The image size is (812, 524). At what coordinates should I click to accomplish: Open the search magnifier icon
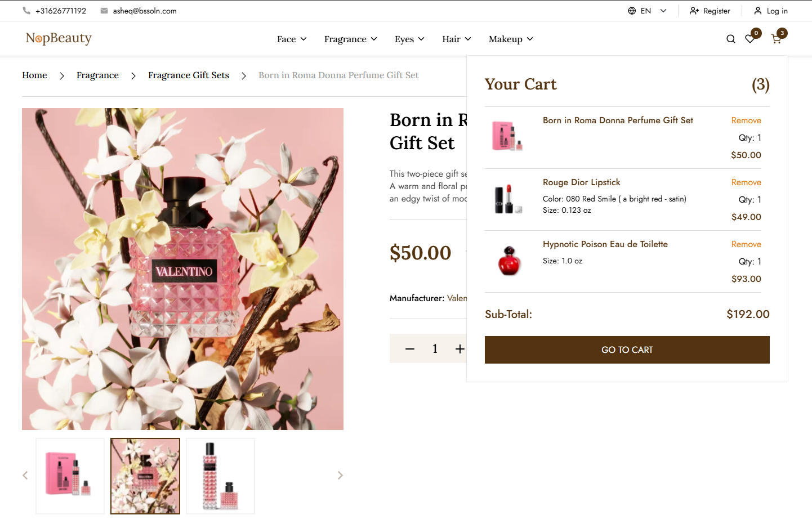click(x=731, y=39)
